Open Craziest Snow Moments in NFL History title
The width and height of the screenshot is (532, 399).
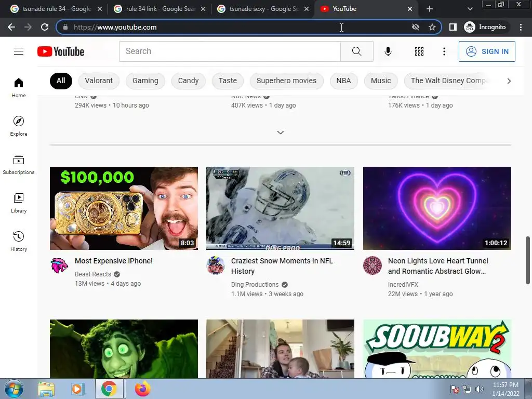coord(282,266)
